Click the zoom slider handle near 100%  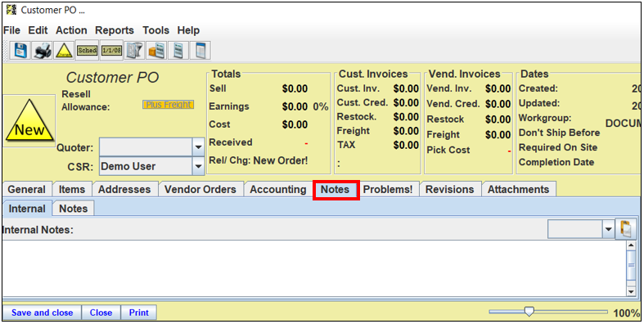[529, 312]
